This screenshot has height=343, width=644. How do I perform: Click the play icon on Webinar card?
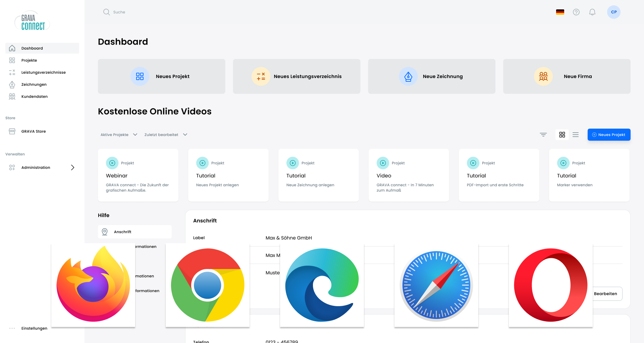pos(112,163)
